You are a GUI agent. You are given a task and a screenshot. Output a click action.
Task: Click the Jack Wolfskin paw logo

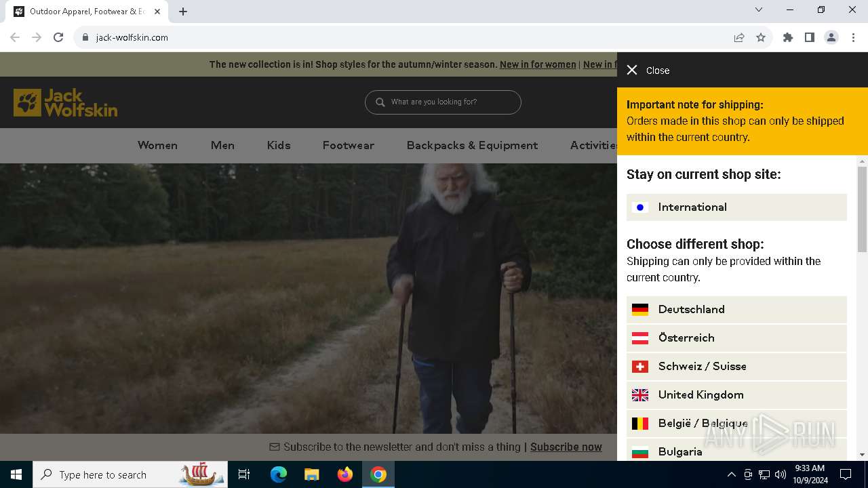[65, 102]
